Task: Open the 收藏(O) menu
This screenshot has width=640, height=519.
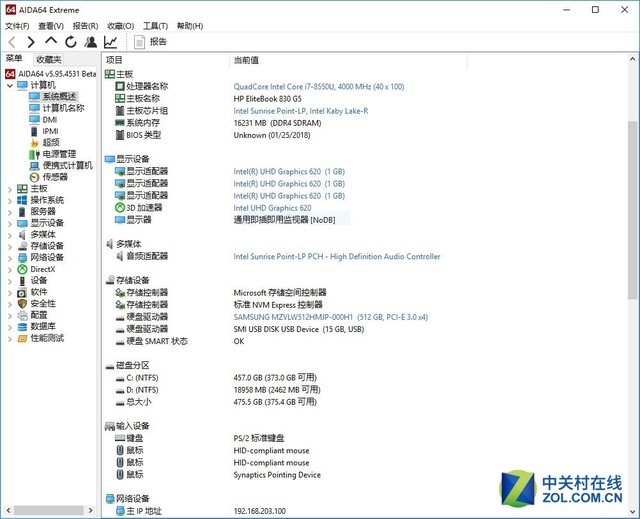Action: pos(120,26)
